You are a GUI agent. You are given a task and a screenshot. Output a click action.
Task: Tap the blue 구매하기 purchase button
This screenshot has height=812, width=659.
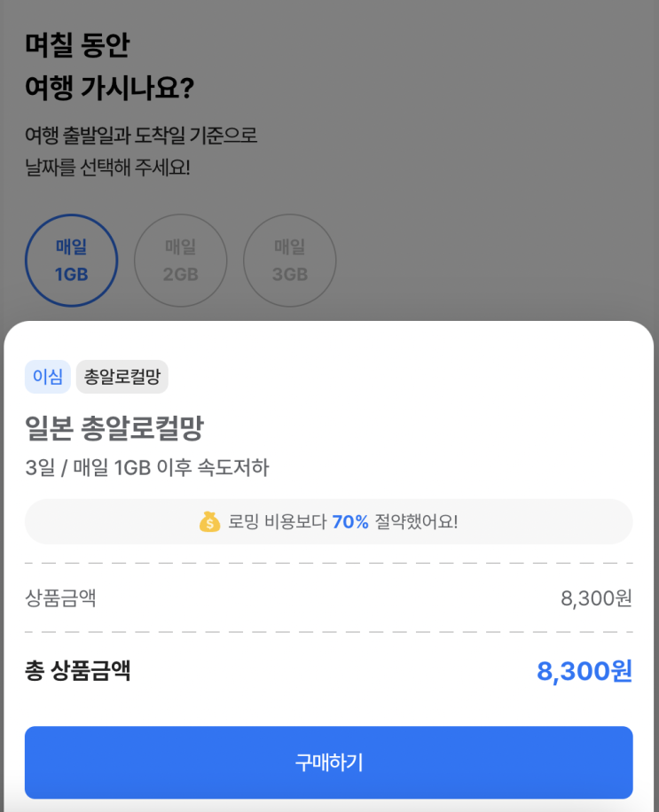tap(329, 762)
